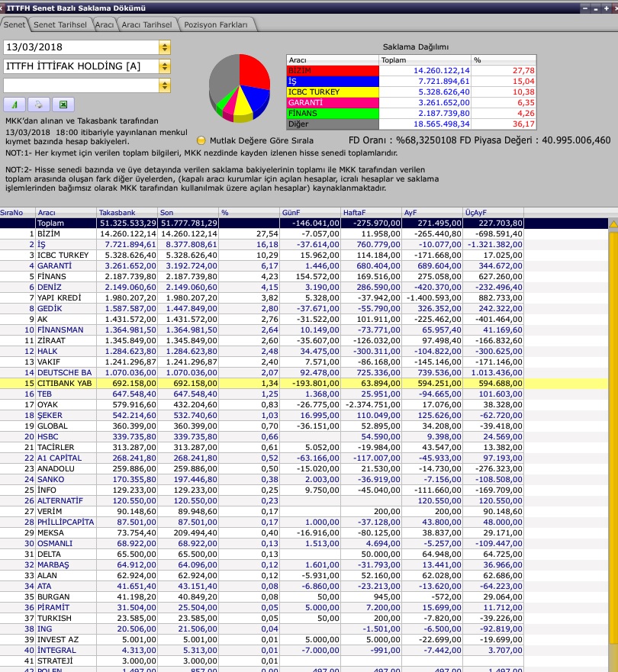Select HALK row name
618x672 pixels.
pyautogui.click(x=47, y=352)
